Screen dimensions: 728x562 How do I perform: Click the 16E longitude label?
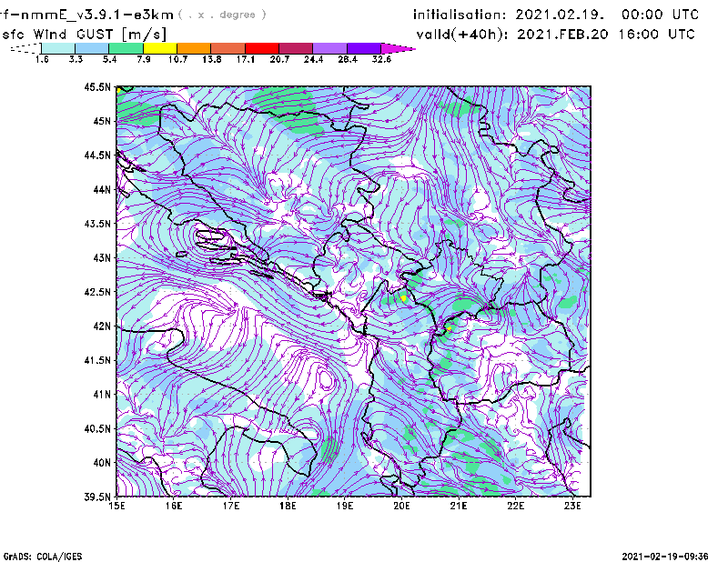tap(174, 506)
